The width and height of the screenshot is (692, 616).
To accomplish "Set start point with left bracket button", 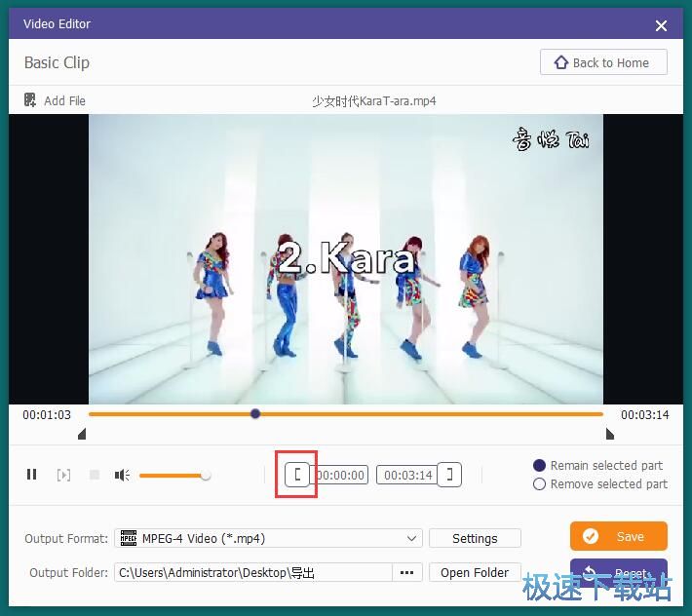I will click(x=297, y=475).
